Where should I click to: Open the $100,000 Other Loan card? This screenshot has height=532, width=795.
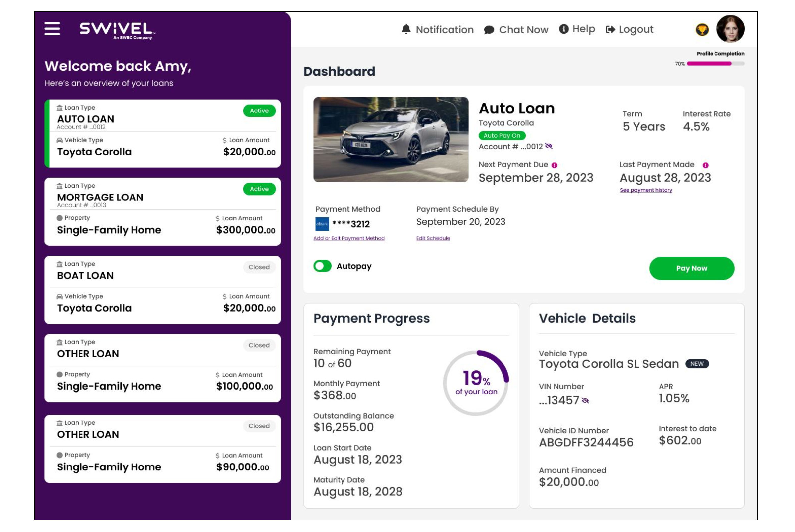point(162,368)
